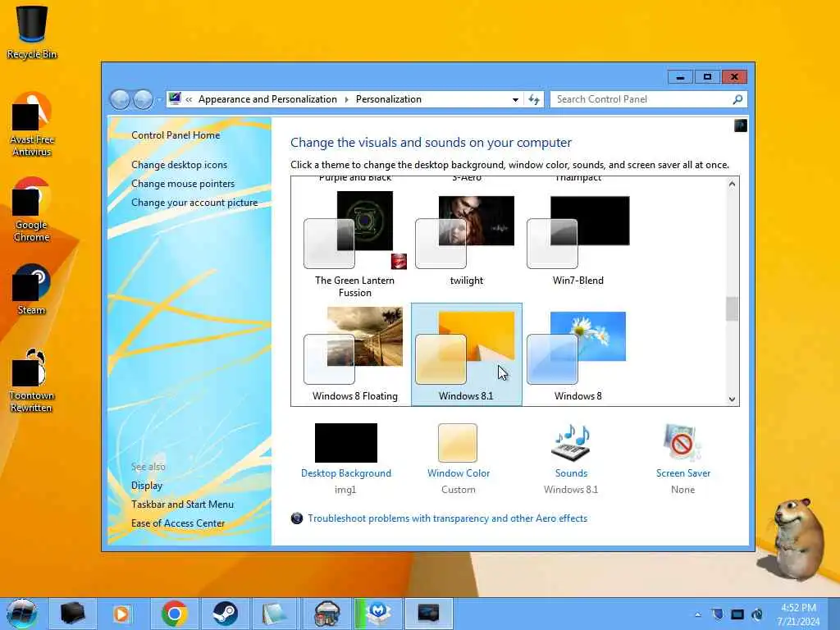Select the Windows 8.1 theme

pos(466,354)
